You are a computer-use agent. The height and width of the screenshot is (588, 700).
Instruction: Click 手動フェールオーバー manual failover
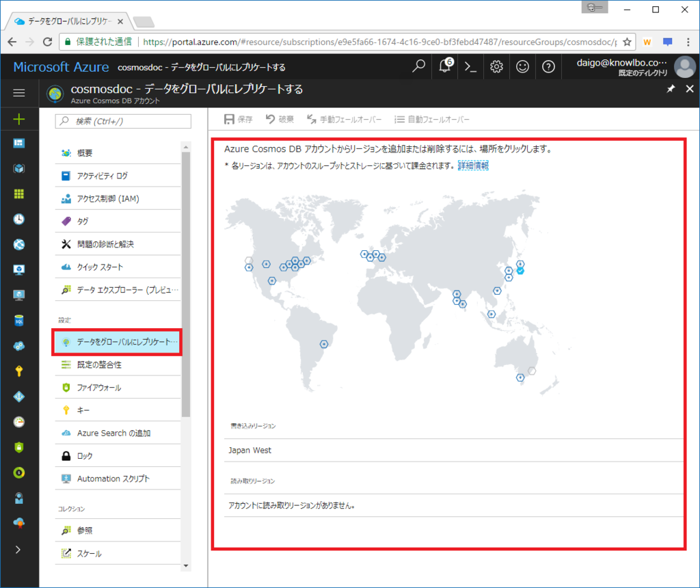coord(345,119)
